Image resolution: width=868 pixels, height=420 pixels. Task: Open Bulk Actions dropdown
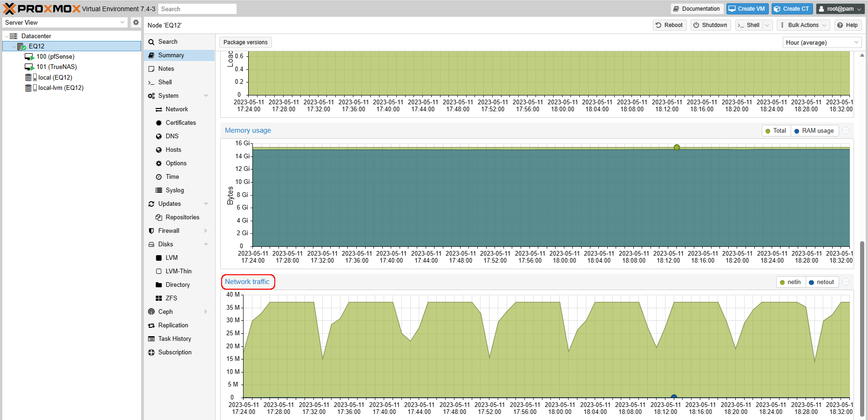click(x=803, y=25)
